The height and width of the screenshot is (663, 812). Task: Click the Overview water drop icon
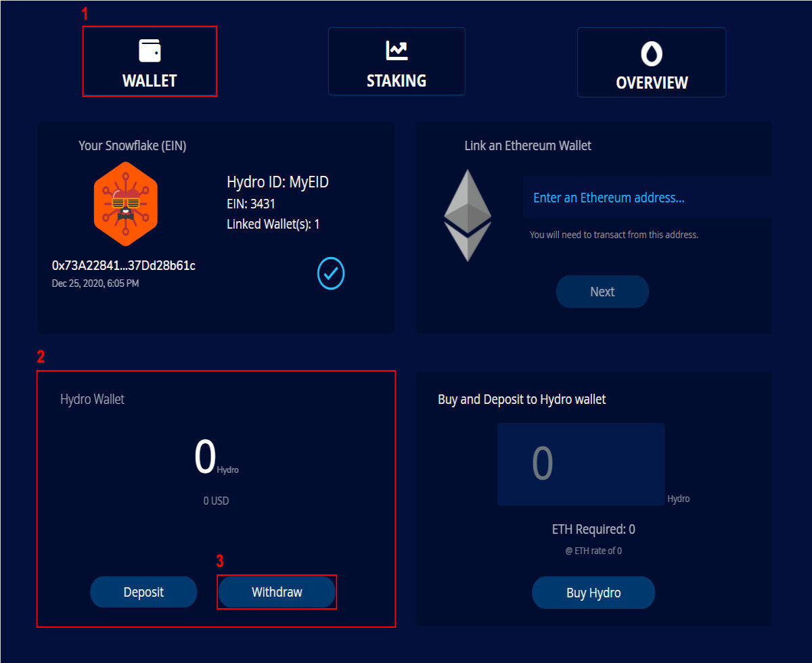652,53
